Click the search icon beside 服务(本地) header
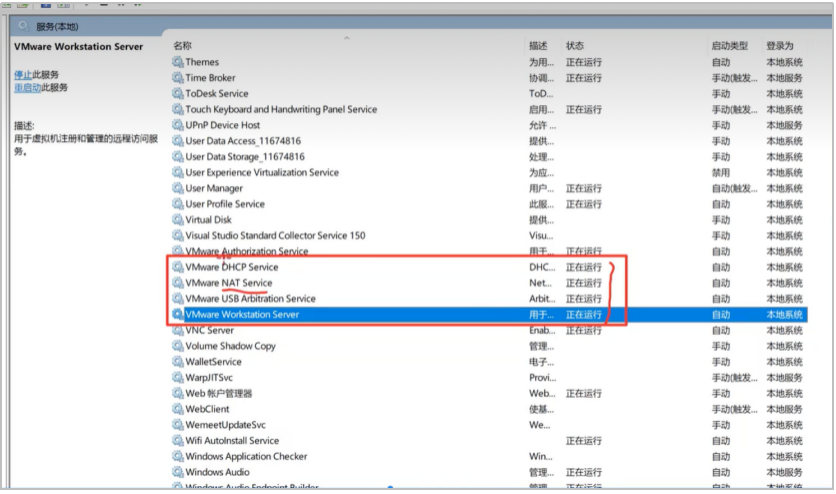Viewport: 836px width, 494px height. click(24, 27)
